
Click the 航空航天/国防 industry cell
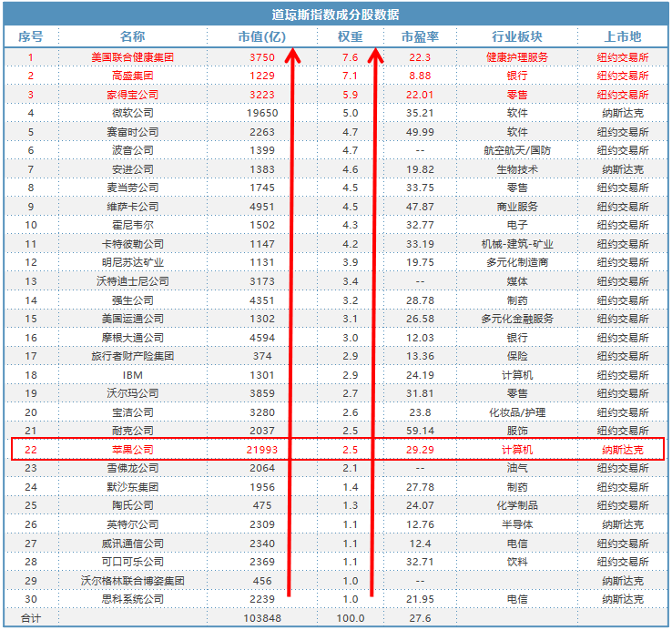pyautogui.click(x=517, y=150)
